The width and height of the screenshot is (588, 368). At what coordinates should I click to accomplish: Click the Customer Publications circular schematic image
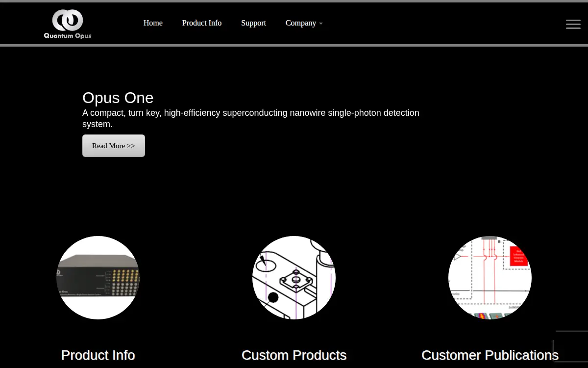[490, 278]
